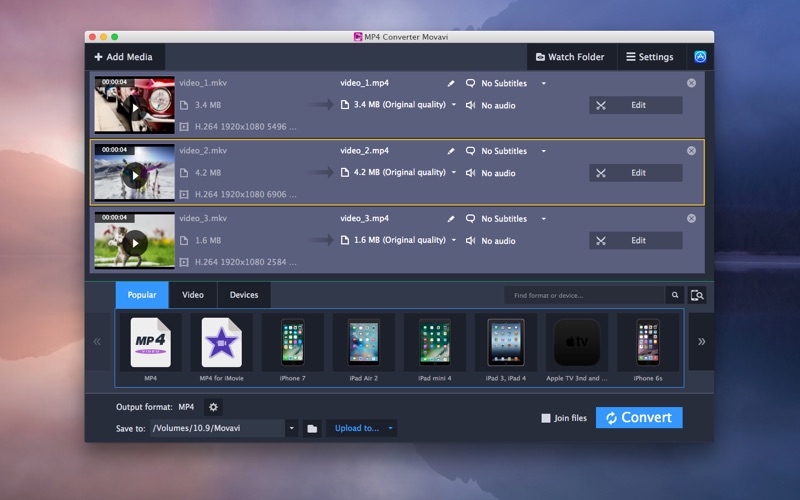Rename video_3.mp4 using the pencil icon
Image resolution: width=800 pixels, height=500 pixels.
point(451,219)
